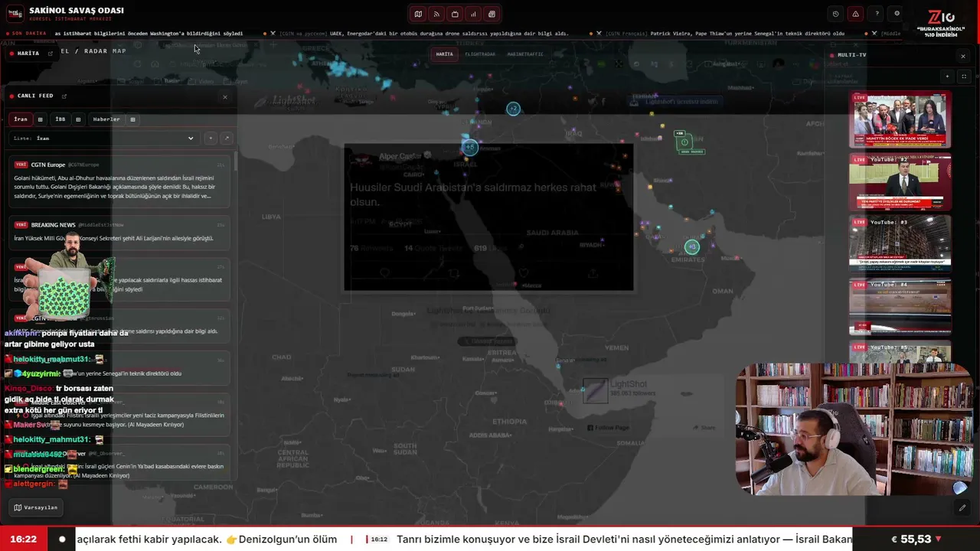Viewport: 980px width, 551px height.
Task: Click the +3 map cluster near Emirates
Action: point(692,246)
